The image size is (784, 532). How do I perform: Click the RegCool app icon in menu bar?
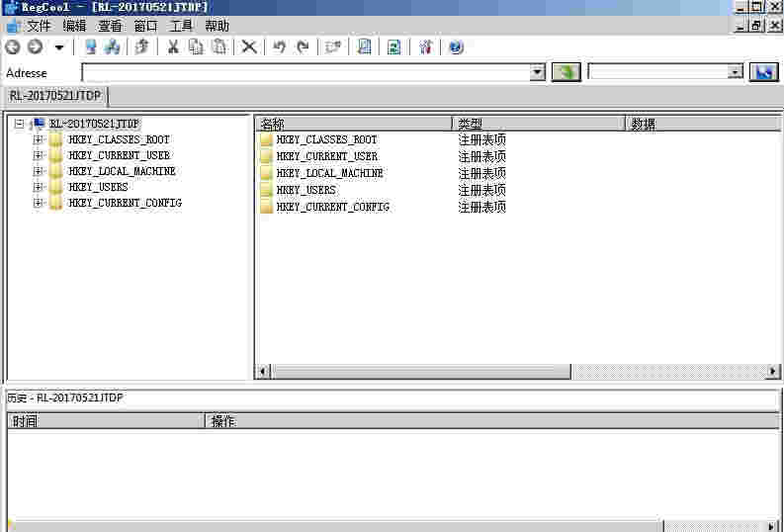tap(13, 26)
